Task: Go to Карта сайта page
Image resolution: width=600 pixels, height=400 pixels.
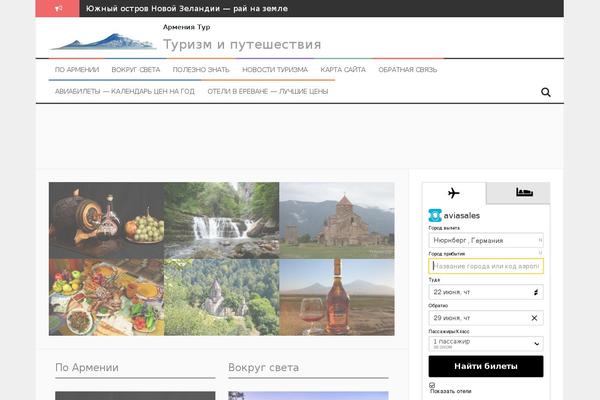Action: click(343, 70)
